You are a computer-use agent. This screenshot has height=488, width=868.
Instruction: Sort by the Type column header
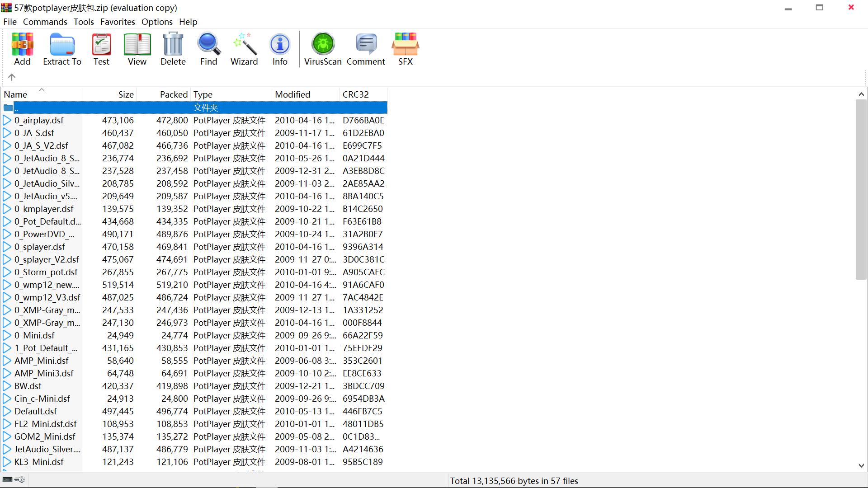231,94
